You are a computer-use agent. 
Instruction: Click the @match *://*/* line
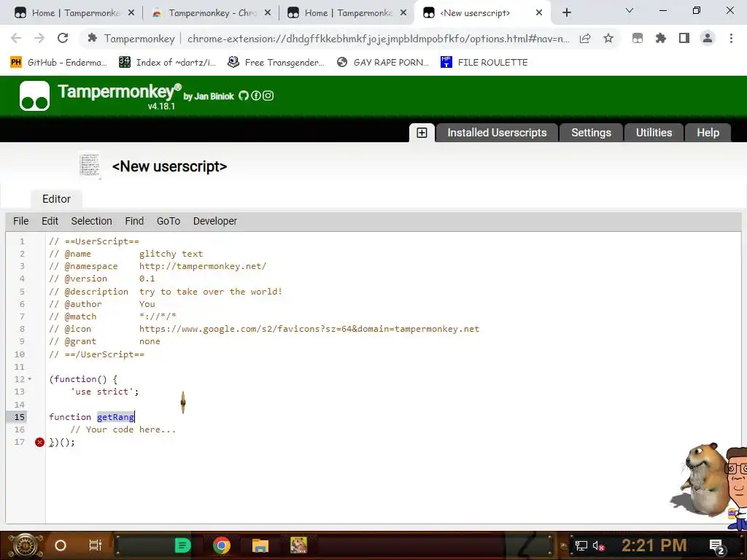click(x=113, y=316)
